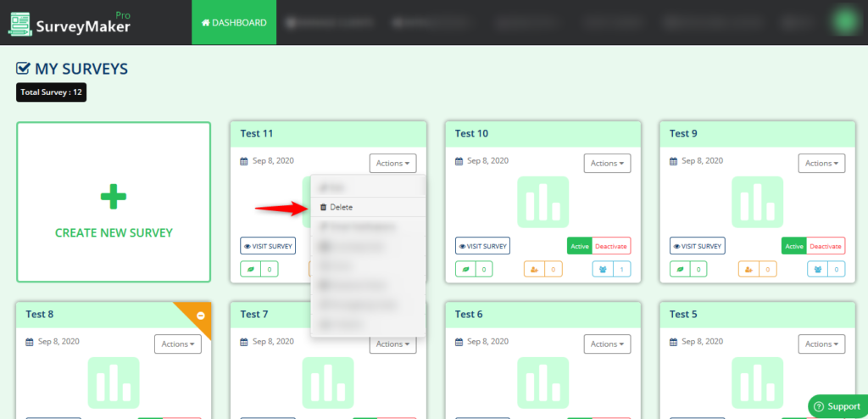868x419 pixels.
Task: Open the Actions dropdown for Test 7
Action: coord(393,344)
